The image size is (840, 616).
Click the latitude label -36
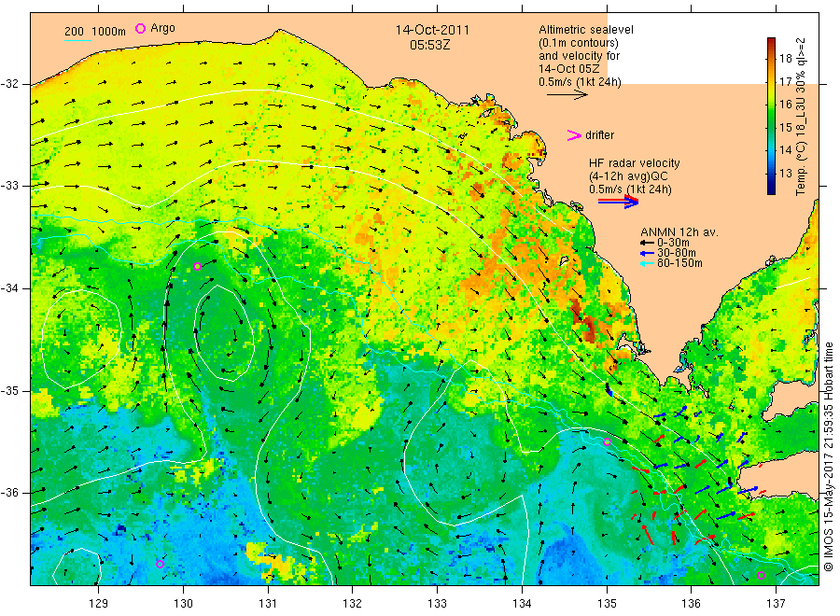click(10, 493)
